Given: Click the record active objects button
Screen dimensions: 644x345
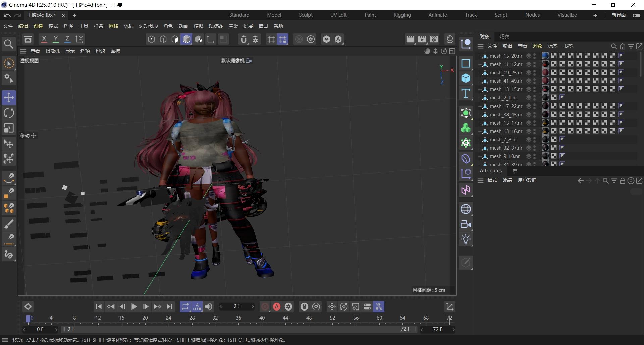Looking at the screenshot, I should [x=265, y=306].
